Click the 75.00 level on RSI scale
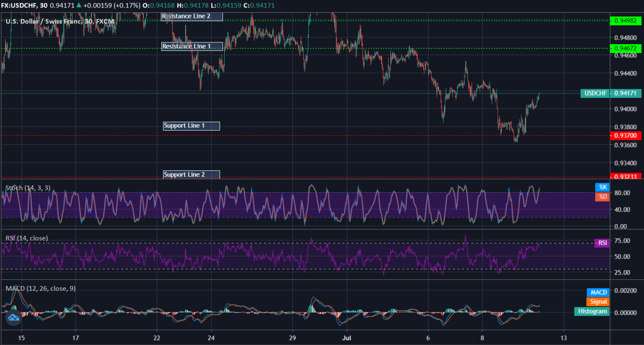The height and width of the screenshot is (345, 644). pyautogui.click(x=622, y=241)
